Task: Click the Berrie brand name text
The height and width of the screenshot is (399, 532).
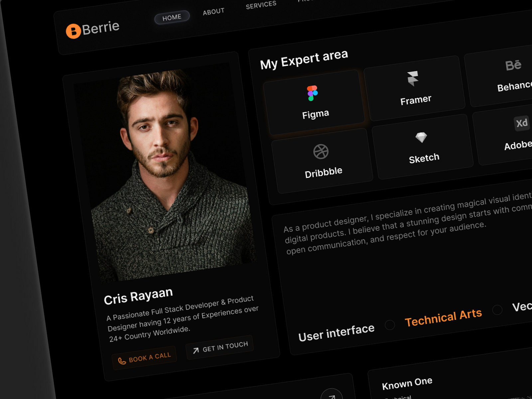Action: point(101,28)
